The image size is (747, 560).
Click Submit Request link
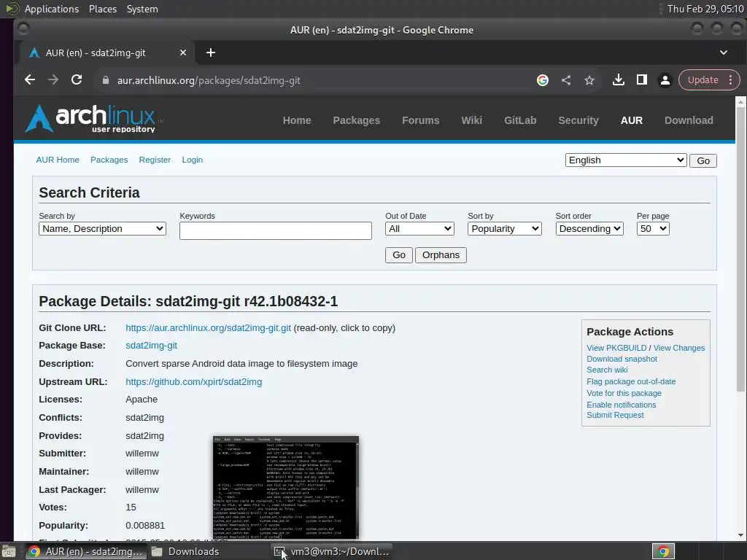615,415
